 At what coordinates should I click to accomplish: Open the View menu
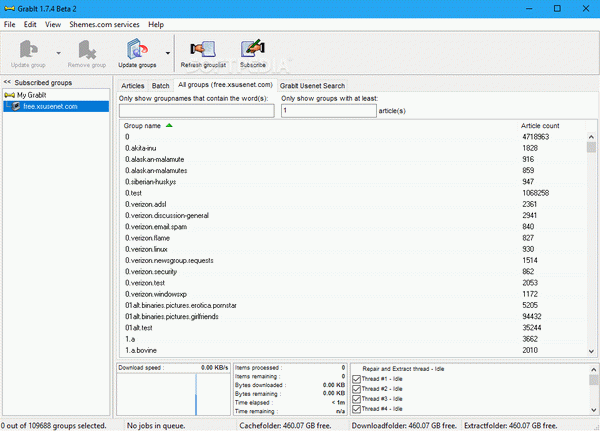coord(53,24)
